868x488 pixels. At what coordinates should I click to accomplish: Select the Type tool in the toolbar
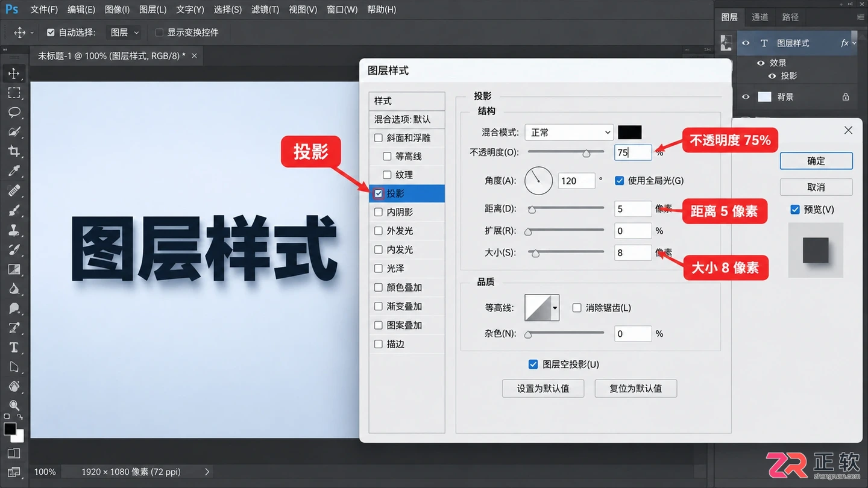(x=14, y=348)
